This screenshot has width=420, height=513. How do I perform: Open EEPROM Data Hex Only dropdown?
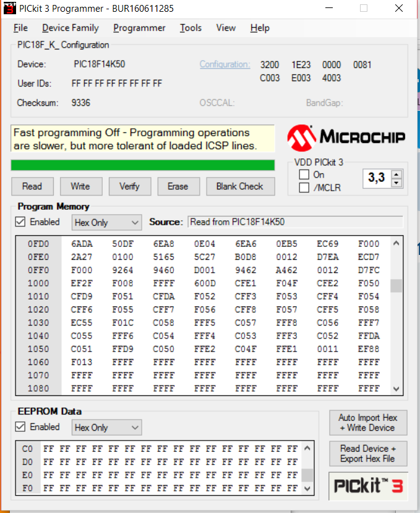(106, 428)
